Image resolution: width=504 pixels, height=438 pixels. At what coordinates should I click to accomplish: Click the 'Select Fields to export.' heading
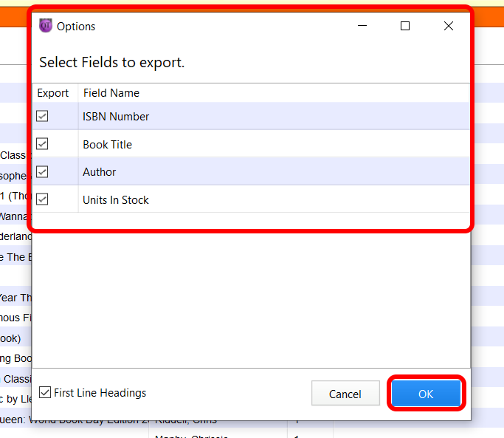tap(112, 63)
